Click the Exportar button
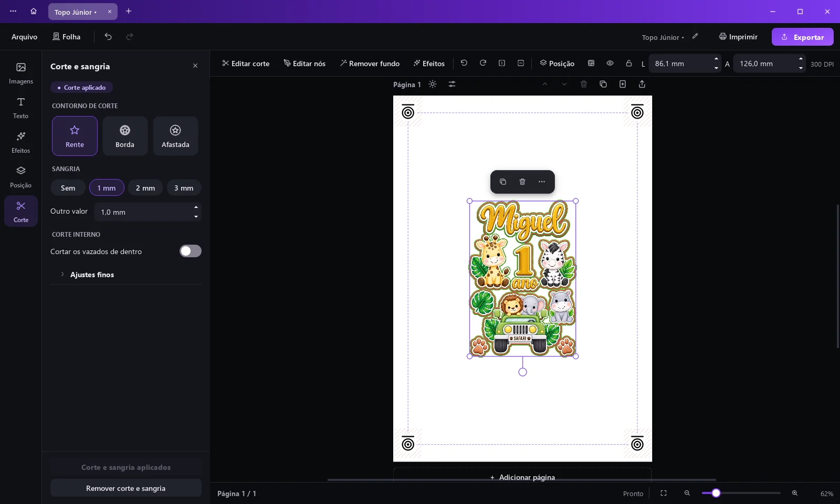The image size is (840, 504). tap(802, 37)
